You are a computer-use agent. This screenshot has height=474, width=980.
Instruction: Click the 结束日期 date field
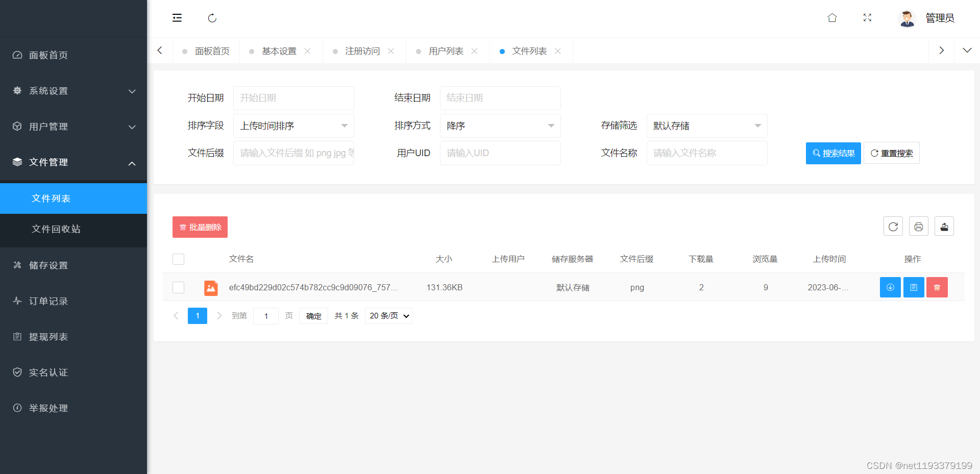(500, 98)
